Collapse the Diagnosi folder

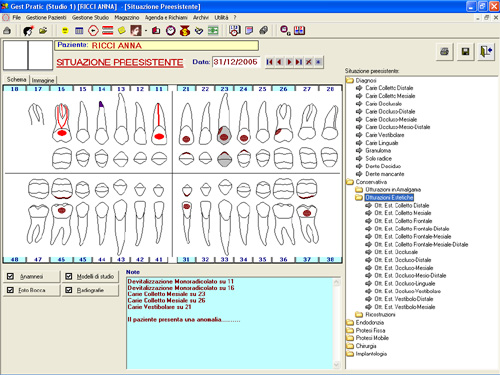[x=362, y=80]
